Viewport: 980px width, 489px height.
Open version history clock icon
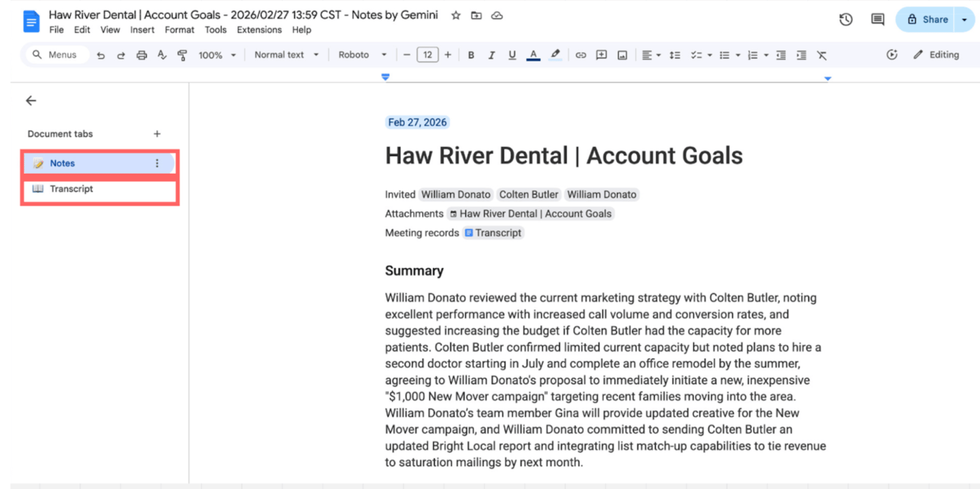pyautogui.click(x=846, y=20)
